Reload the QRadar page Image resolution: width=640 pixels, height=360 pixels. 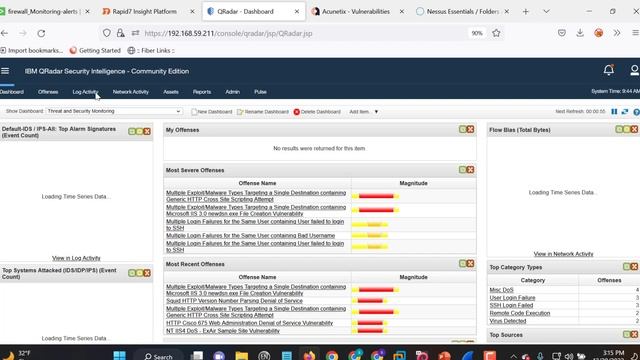tap(41, 33)
